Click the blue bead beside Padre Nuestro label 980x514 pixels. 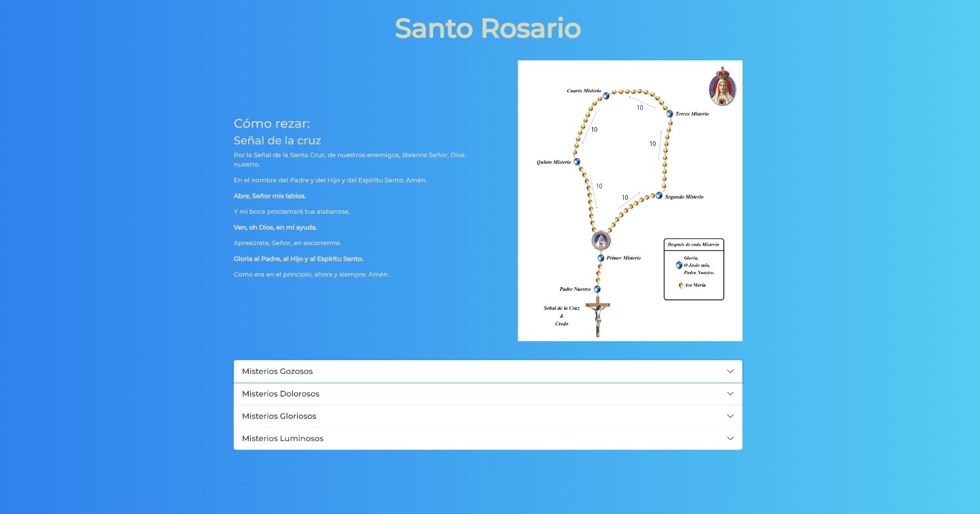click(x=597, y=289)
